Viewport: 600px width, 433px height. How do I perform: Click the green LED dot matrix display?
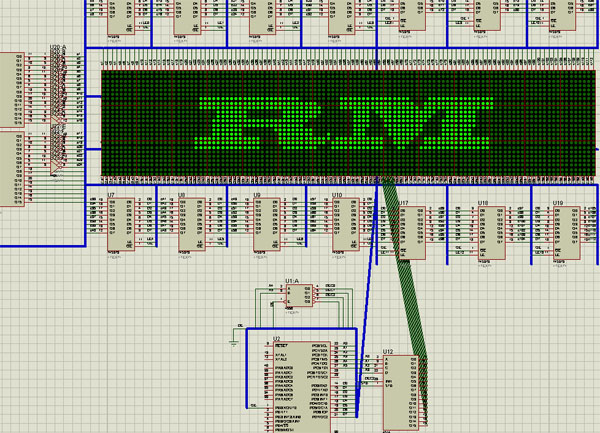click(x=348, y=124)
